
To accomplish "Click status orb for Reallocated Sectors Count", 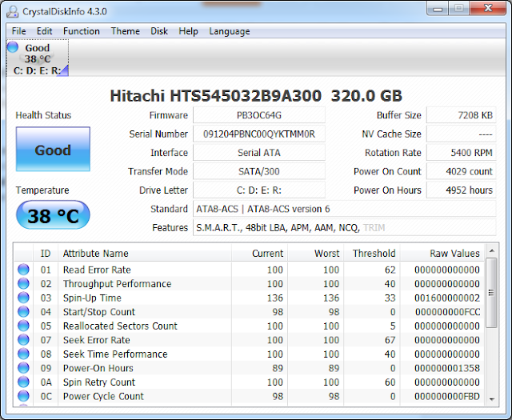I will pos(23,326).
